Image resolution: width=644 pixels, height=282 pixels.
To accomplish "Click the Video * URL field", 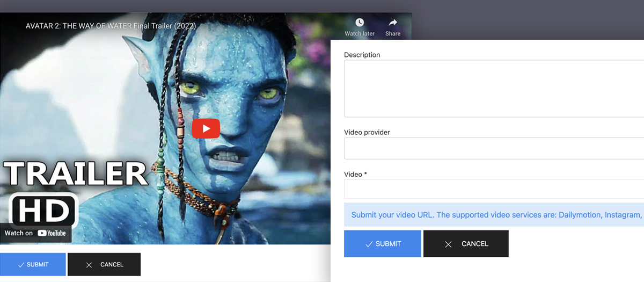I will coord(494,189).
